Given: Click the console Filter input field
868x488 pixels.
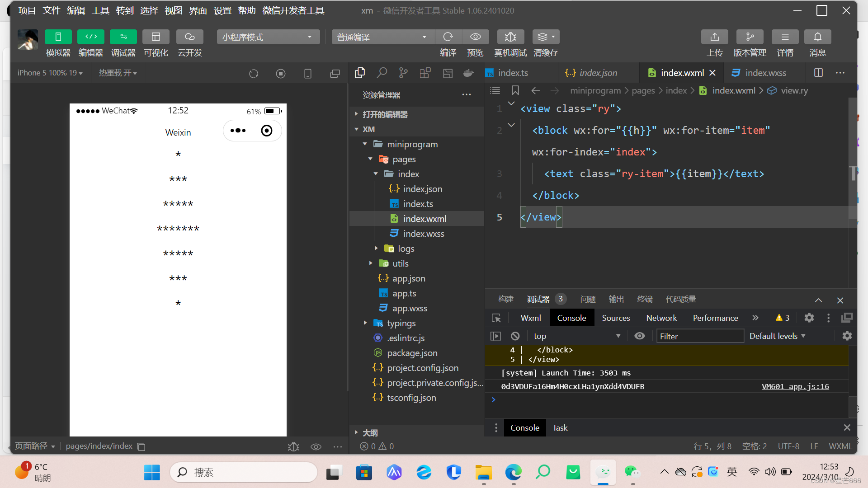Looking at the screenshot, I should point(699,336).
